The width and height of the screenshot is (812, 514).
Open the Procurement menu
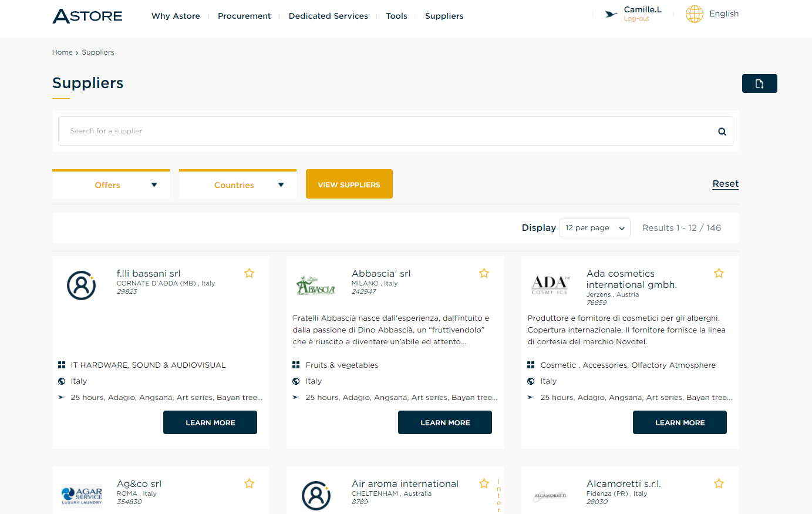pyautogui.click(x=244, y=16)
